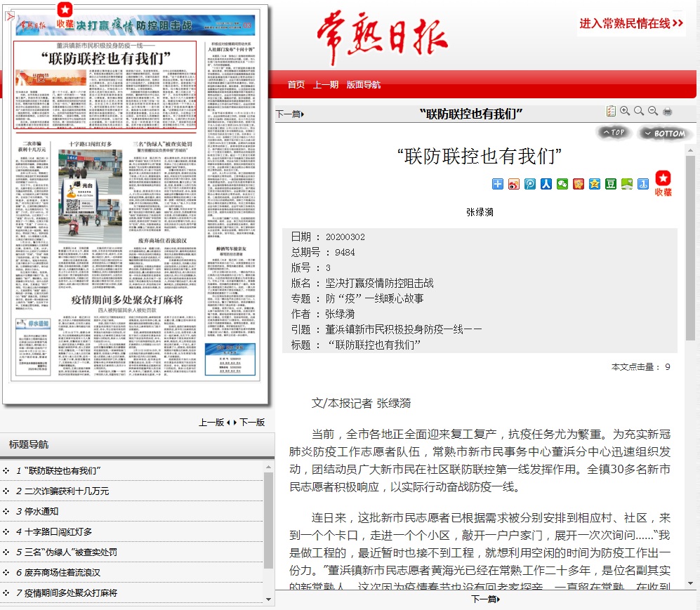Select 二次诈骗 column on page thumbnail
Viewport: 700px width, 610px height.
[x=32, y=225]
